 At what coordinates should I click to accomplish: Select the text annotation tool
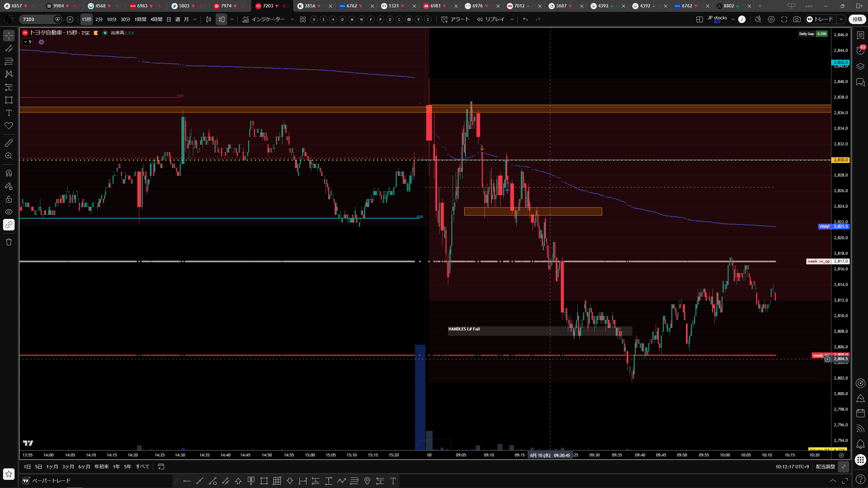point(9,113)
